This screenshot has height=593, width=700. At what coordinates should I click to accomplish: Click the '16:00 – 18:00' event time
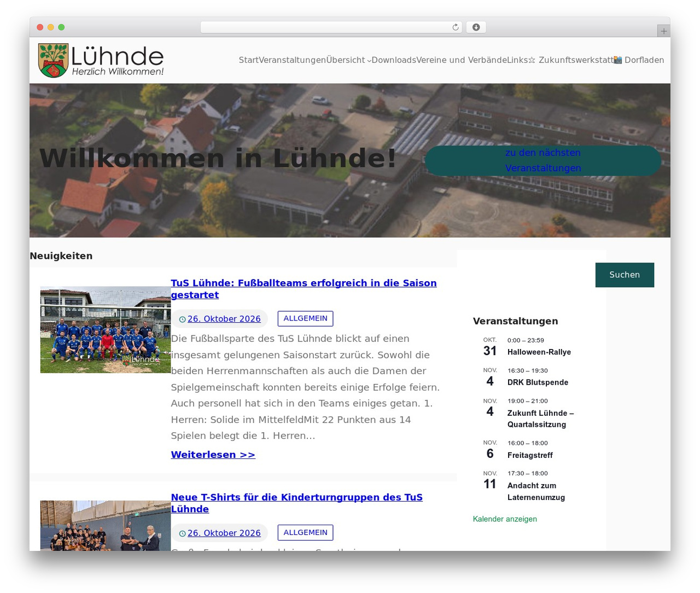click(527, 443)
